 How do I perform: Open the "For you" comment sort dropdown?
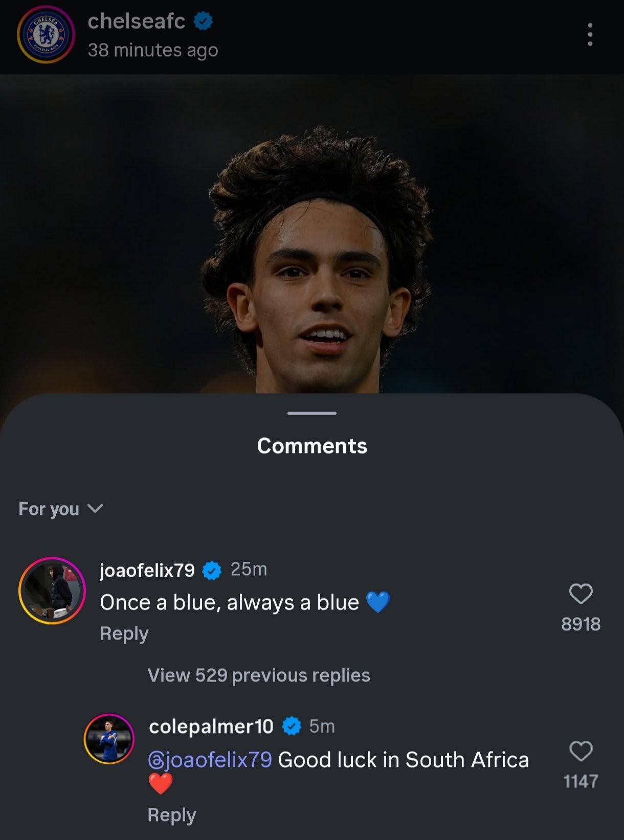pos(61,509)
